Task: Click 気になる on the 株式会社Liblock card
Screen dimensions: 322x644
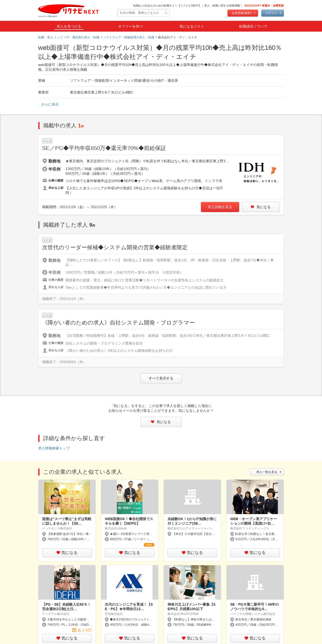Action: [130, 553]
